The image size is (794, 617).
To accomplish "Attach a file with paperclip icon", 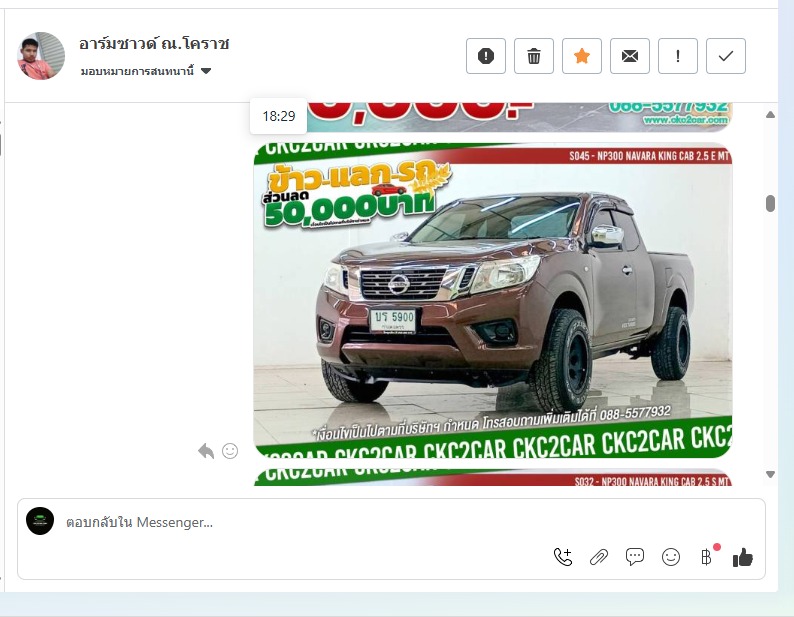I will 599,557.
